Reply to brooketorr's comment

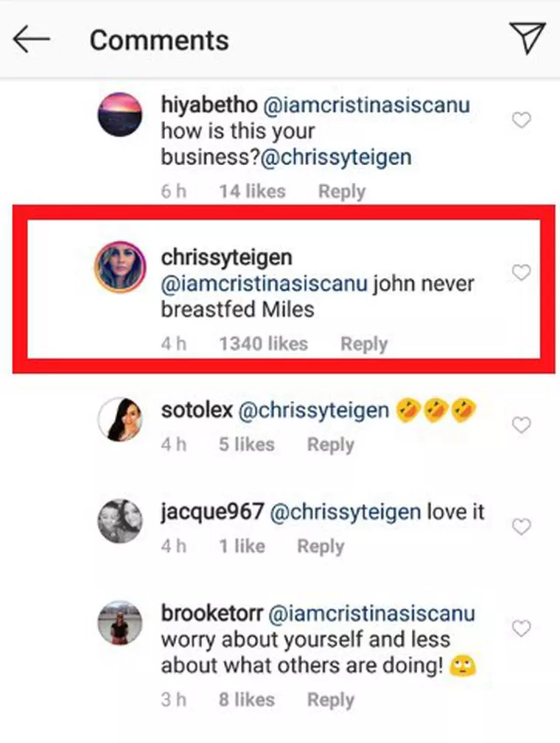tap(331, 699)
